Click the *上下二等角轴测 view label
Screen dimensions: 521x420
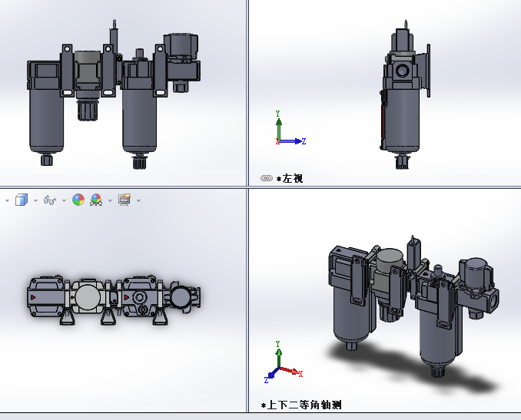pos(301,405)
